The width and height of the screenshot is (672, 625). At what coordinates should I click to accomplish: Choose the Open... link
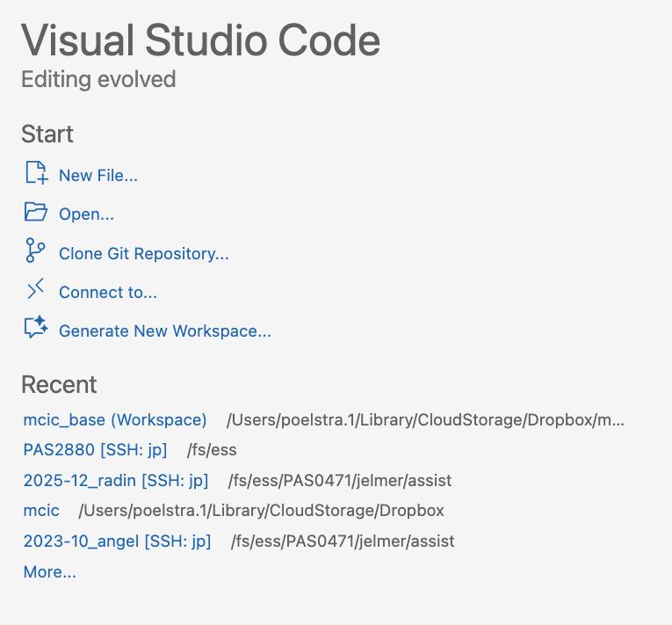tap(87, 214)
